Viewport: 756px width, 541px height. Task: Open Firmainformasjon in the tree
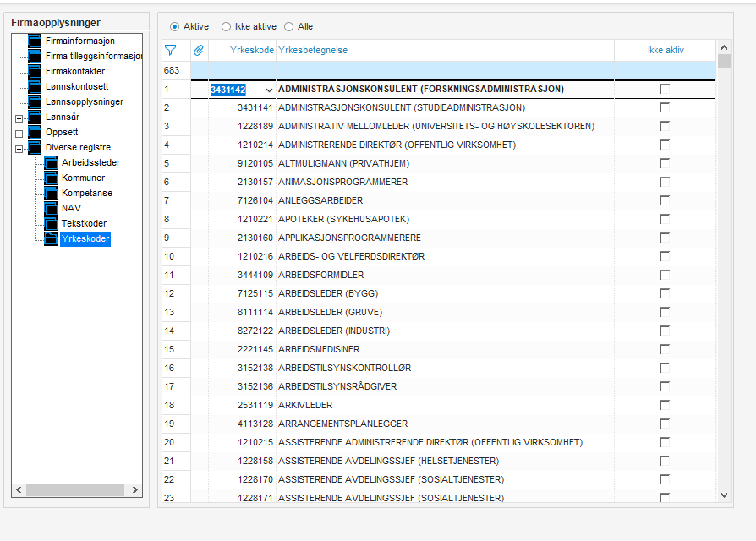pos(80,41)
